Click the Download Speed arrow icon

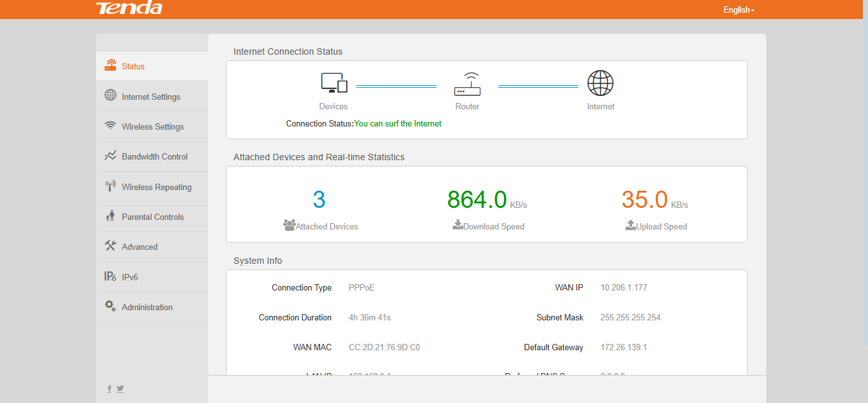[458, 225]
